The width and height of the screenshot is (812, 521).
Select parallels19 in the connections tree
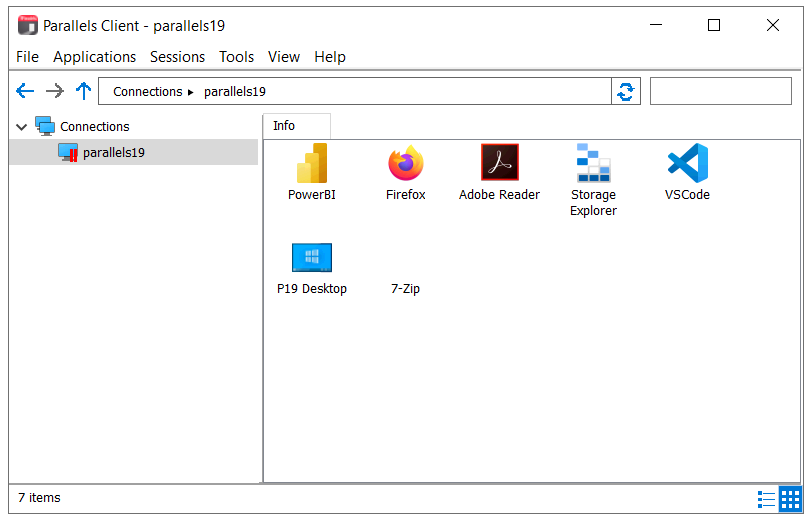pos(134,152)
